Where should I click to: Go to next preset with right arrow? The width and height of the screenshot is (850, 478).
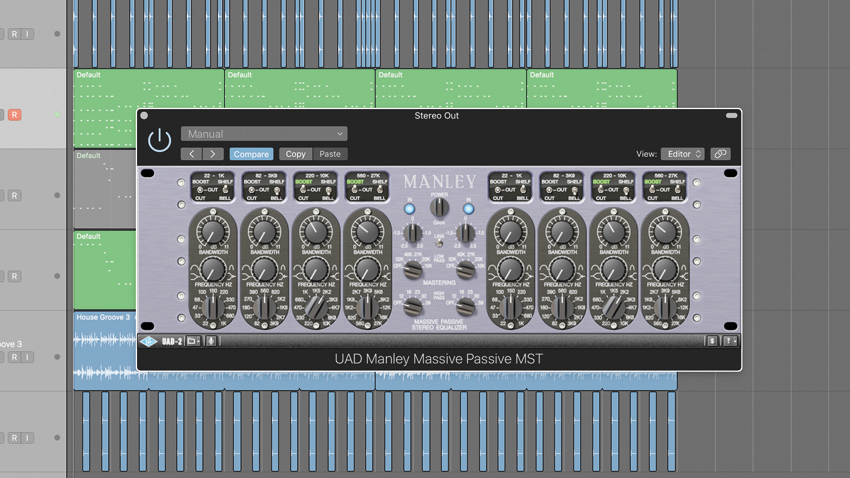tap(213, 154)
